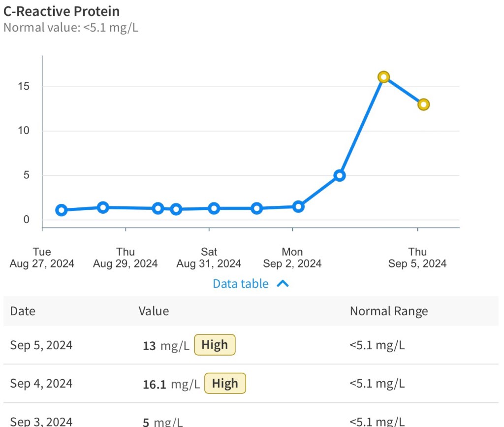Image resolution: width=504 pixels, height=427 pixels.
Task: Click the Value column header
Action: click(154, 311)
